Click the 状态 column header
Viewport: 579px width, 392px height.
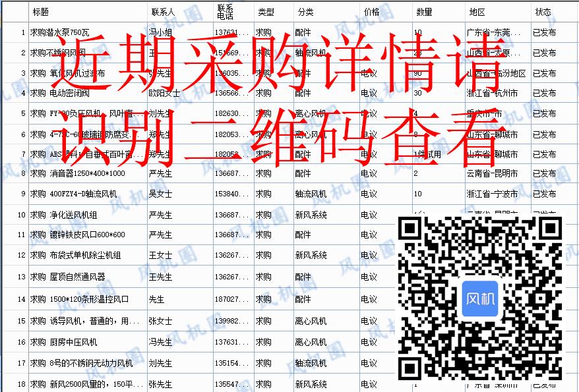(543, 12)
